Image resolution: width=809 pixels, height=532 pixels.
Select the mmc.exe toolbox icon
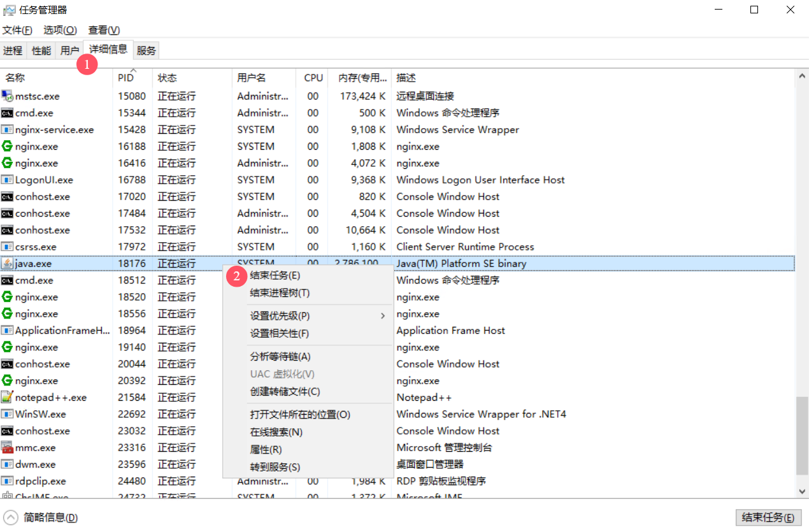(x=7, y=447)
